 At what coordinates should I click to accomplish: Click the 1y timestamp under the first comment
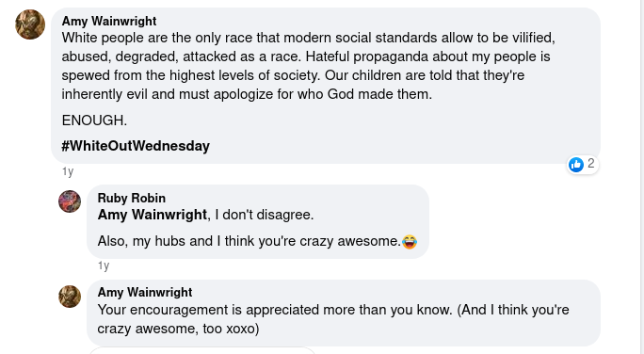[x=68, y=171]
